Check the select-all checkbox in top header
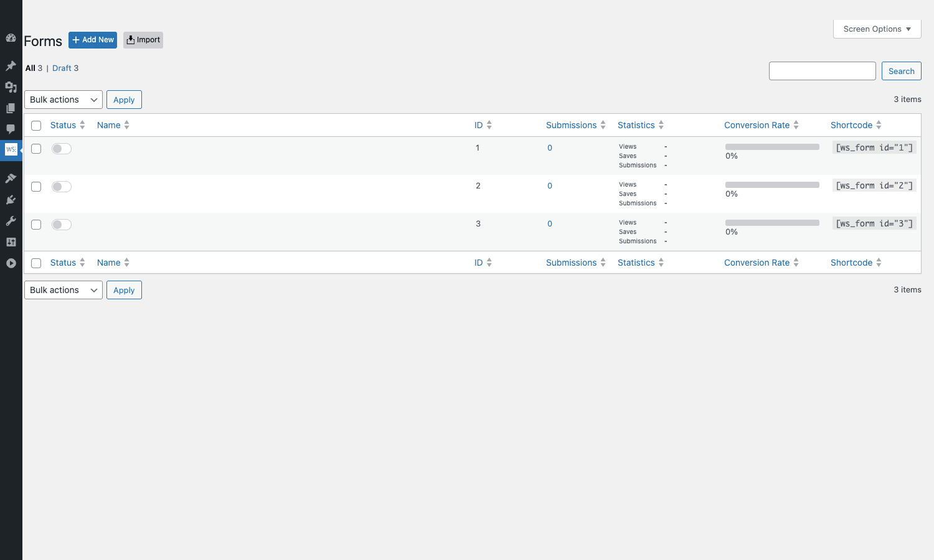This screenshot has height=560, width=934. point(36,126)
